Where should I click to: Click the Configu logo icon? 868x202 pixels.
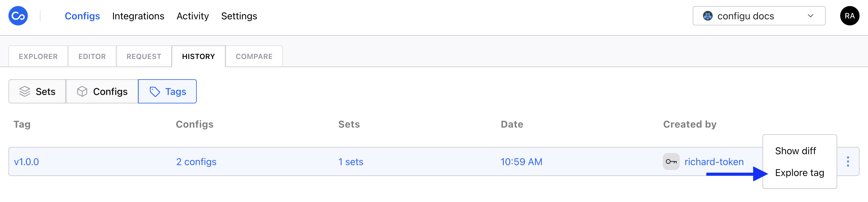[18, 16]
